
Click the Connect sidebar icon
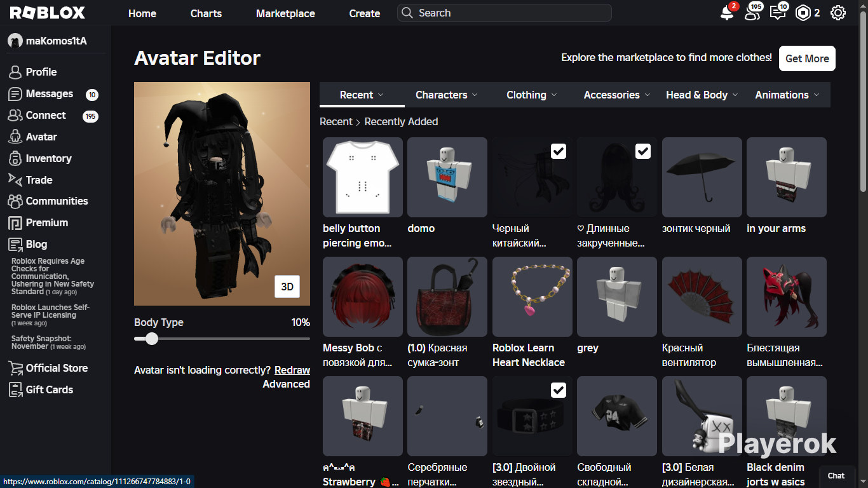(15, 116)
